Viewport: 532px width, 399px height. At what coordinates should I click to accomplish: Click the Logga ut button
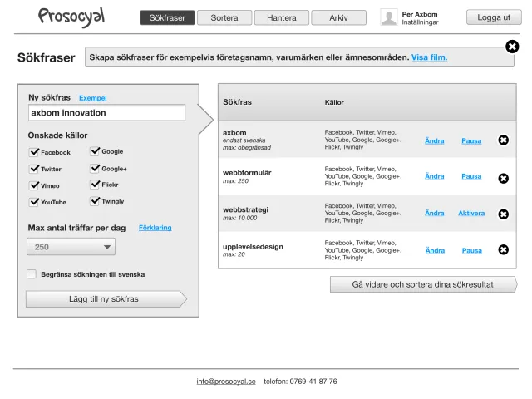494,17
